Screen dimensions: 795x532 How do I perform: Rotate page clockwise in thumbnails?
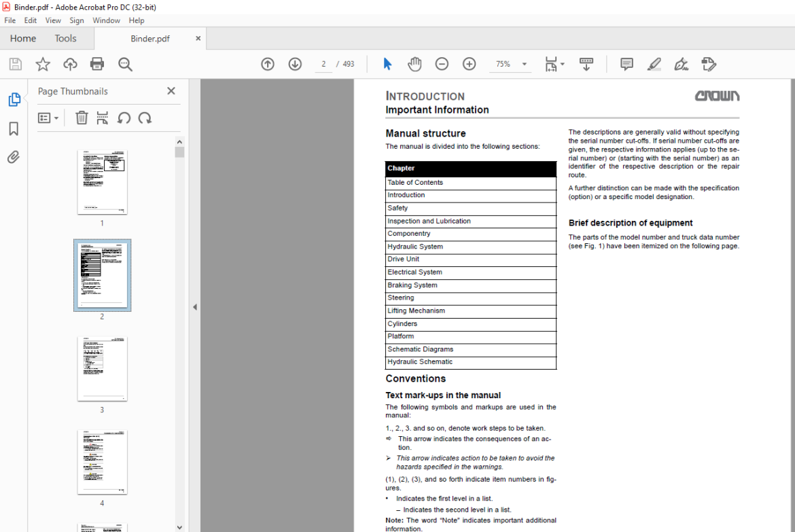[x=145, y=118]
